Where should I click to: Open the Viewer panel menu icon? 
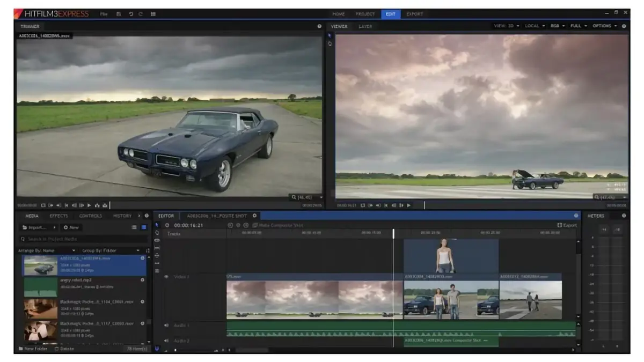tap(624, 26)
